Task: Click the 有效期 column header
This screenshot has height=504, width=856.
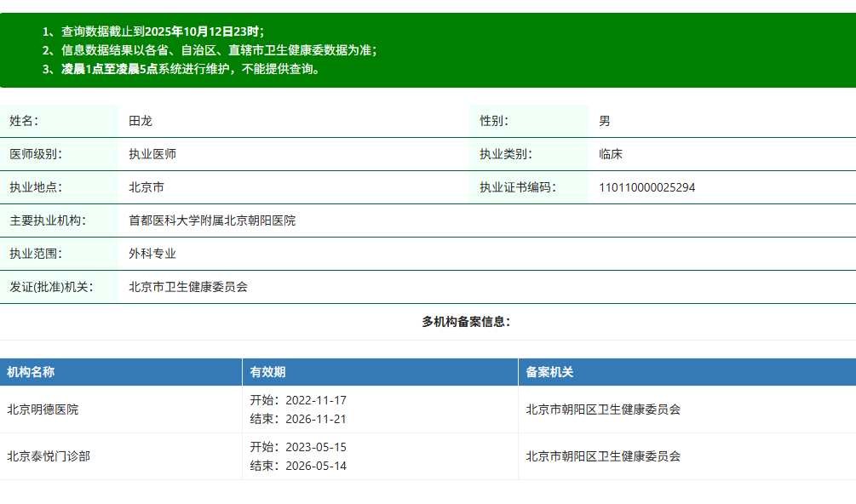Action: (267, 372)
